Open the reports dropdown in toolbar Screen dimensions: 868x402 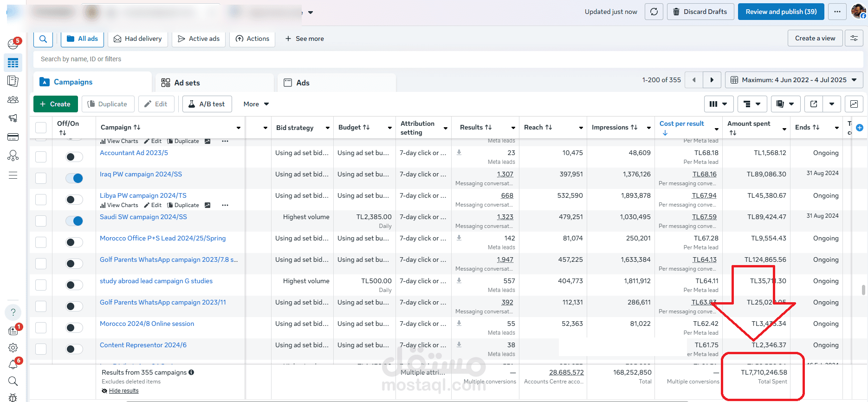pyautogui.click(x=785, y=104)
